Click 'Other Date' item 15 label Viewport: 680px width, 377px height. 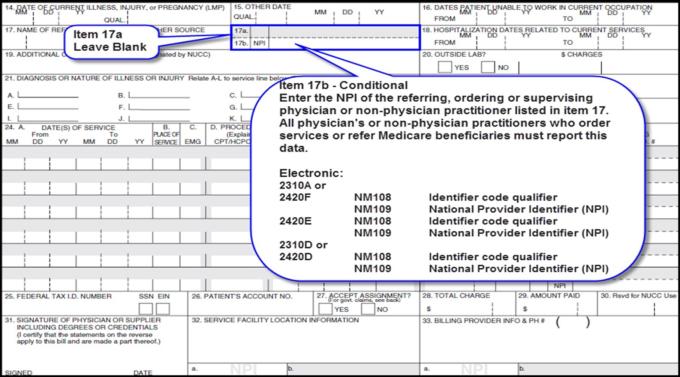click(262, 7)
